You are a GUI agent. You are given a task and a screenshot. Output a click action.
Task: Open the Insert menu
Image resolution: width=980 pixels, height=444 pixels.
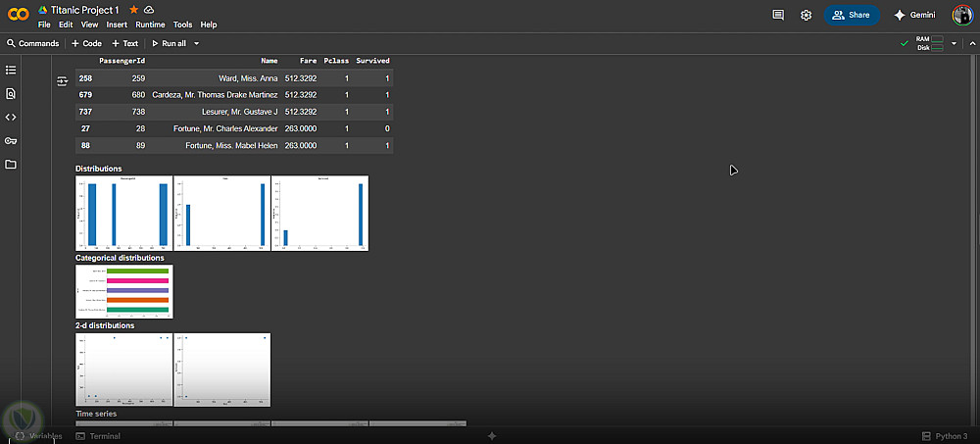(117, 25)
